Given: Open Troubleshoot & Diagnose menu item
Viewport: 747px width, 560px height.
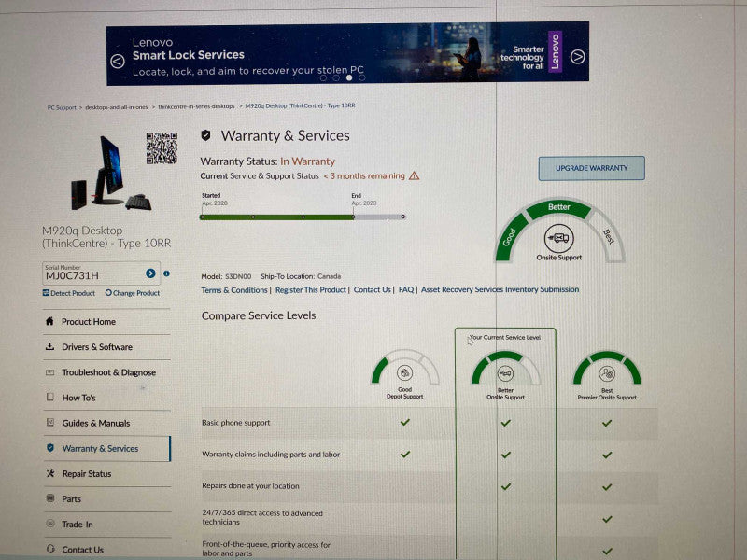Looking at the screenshot, I should point(107,372).
